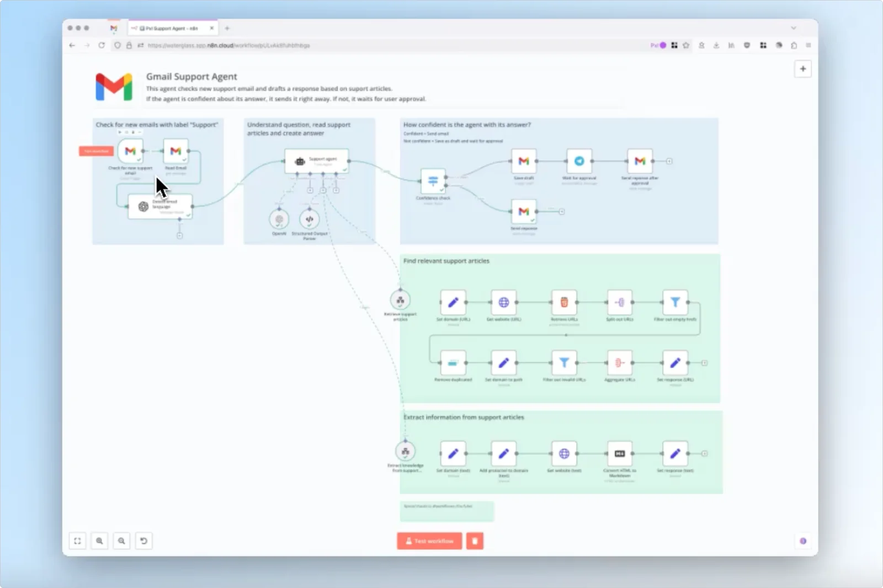Add a node with the plus button
The image size is (883, 588).
tap(802, 69)
